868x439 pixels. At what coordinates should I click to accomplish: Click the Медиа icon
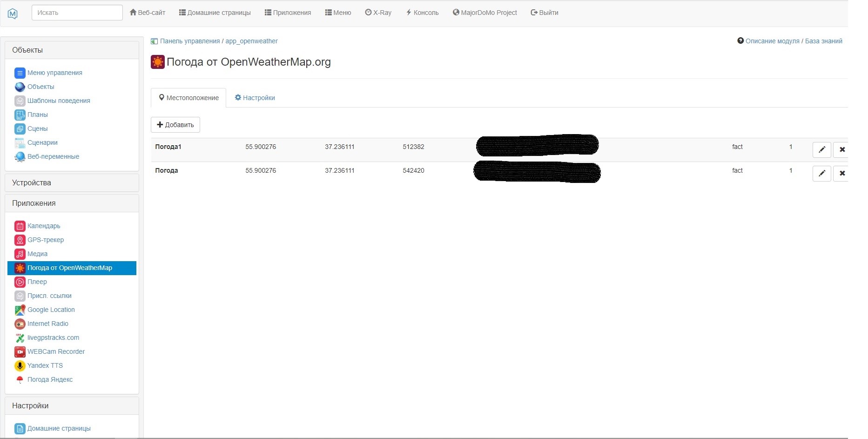click(x=20, y=254)
